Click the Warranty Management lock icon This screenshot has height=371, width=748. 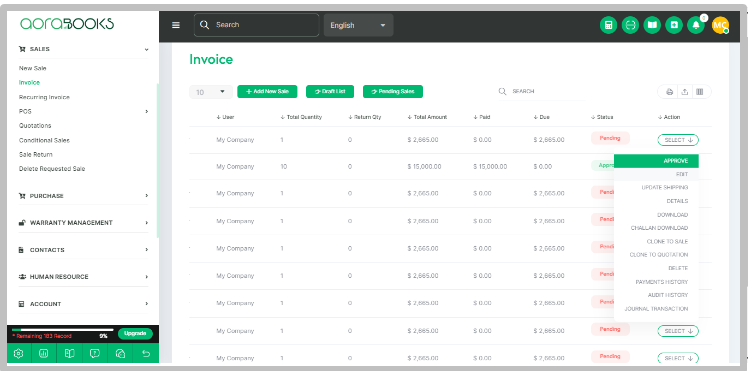pos(21,223)
